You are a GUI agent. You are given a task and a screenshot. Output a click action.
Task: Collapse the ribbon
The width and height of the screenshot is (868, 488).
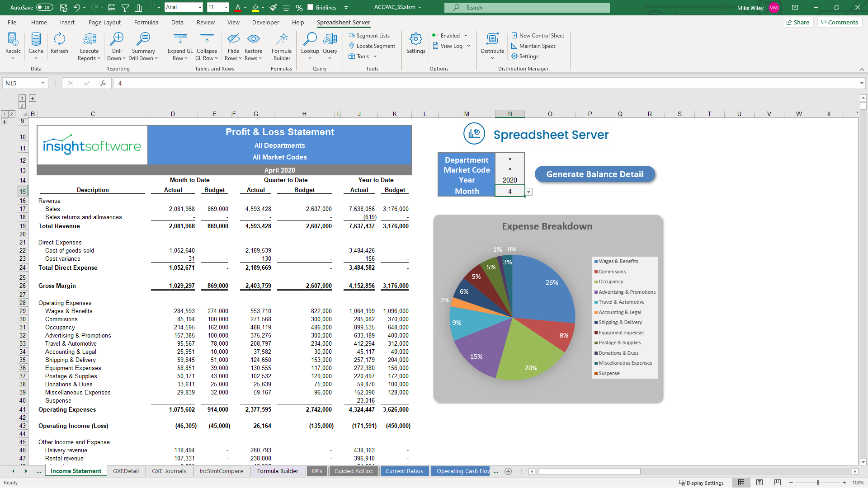click(862, 69)
